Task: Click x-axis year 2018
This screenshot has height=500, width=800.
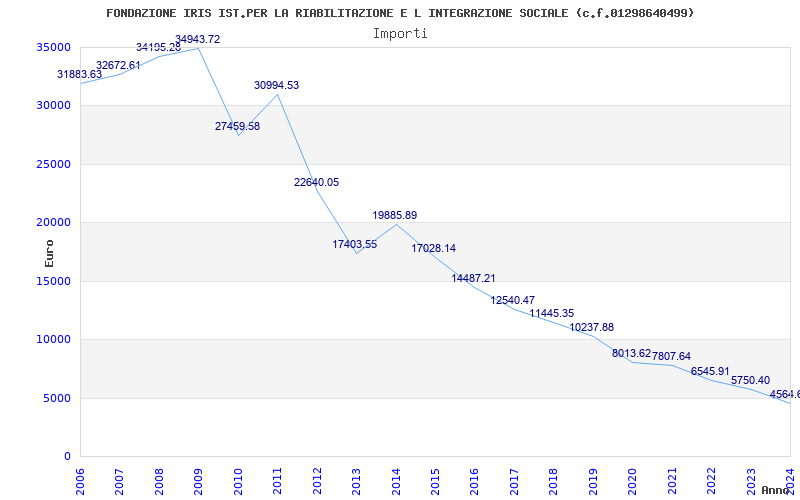Action: 554,481
